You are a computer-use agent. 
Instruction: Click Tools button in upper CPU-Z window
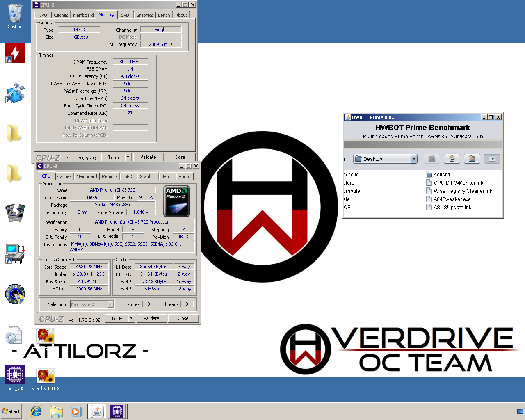click(113, 157)
